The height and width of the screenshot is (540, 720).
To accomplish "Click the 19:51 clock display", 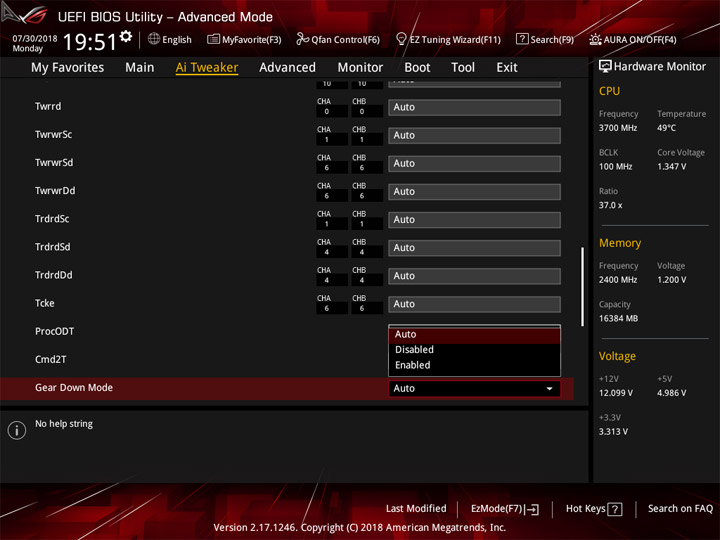I will click(x=90, y=42).
